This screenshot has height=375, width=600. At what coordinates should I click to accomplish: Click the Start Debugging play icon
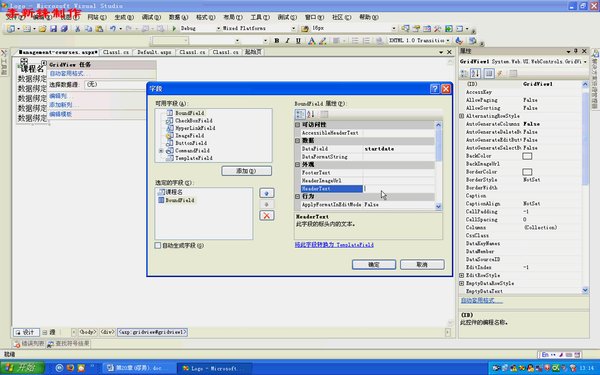(174, 28)
